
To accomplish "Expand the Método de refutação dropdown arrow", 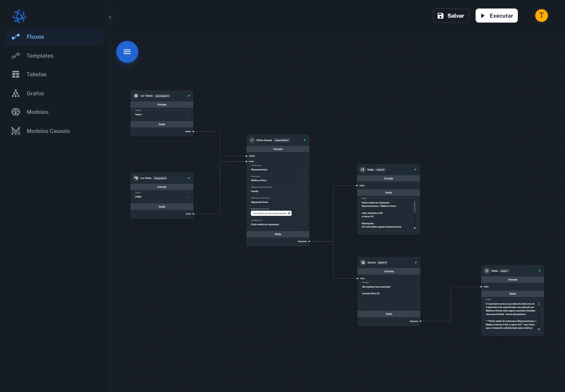I will pos(304,213).
